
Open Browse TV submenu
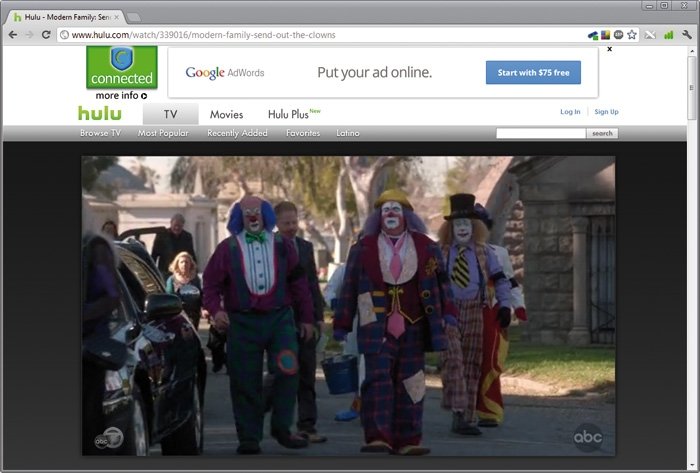[100, 133]
